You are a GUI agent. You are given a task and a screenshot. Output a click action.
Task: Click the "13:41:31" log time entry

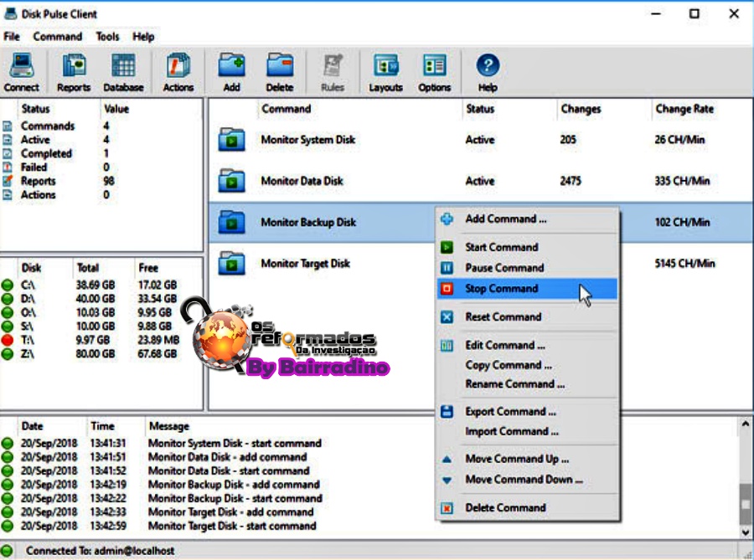[x=108, y=444]
